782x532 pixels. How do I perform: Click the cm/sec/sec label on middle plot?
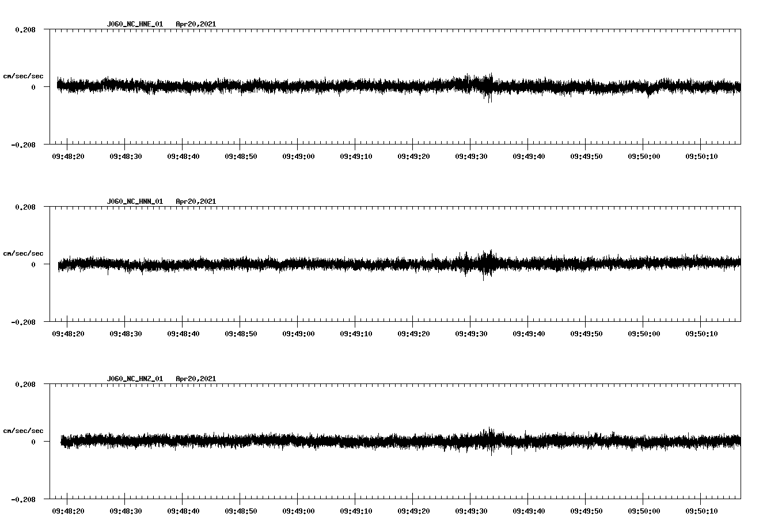click(x=23, y=253)
